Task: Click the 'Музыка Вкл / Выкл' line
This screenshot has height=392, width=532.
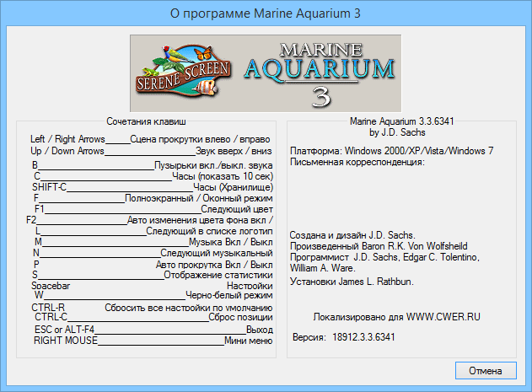Action: coord(231,242)
